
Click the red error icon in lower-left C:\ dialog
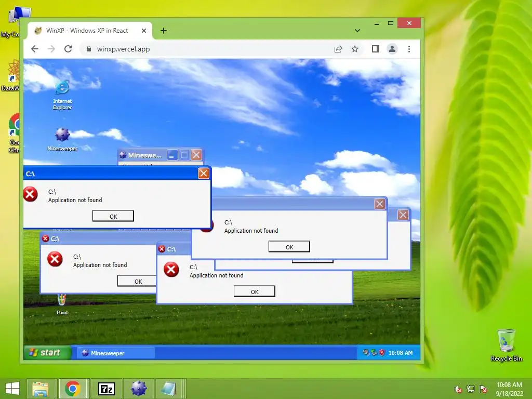(55, 260)
